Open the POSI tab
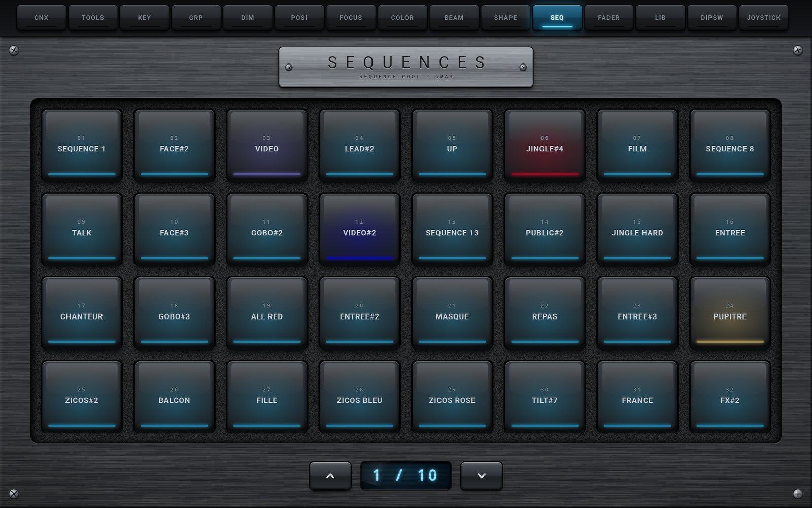Viewport: 812px width, 508px height. coord(299,18)
